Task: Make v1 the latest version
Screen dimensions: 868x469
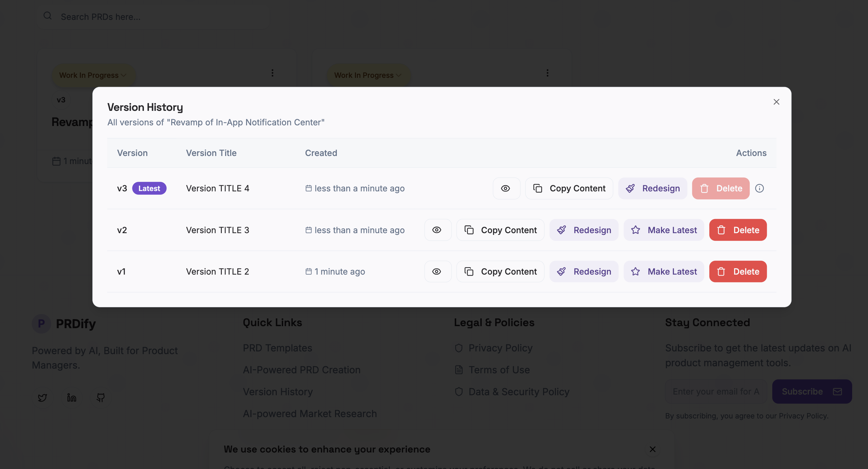Action: tap(664, 272)
